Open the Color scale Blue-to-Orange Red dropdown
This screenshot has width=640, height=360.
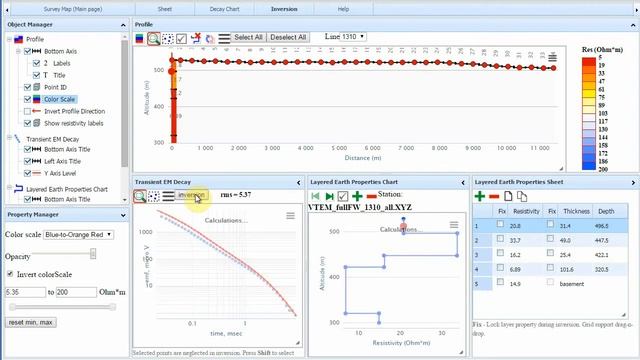tap(78, 235)
